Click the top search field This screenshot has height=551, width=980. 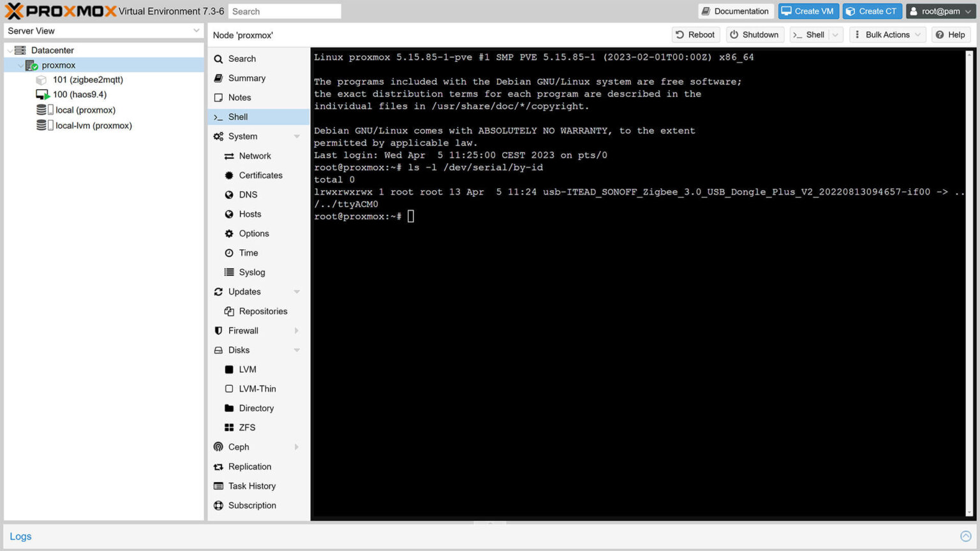pos(285,11)
